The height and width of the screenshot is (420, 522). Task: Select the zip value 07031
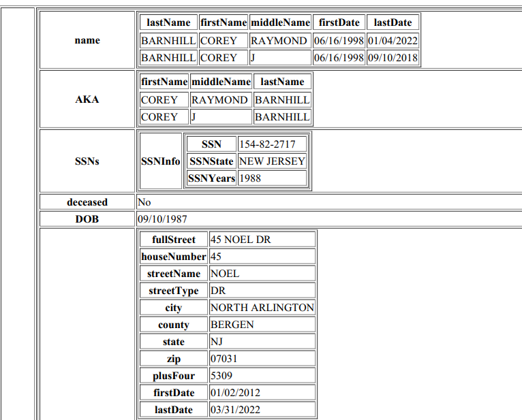[224, 359]
